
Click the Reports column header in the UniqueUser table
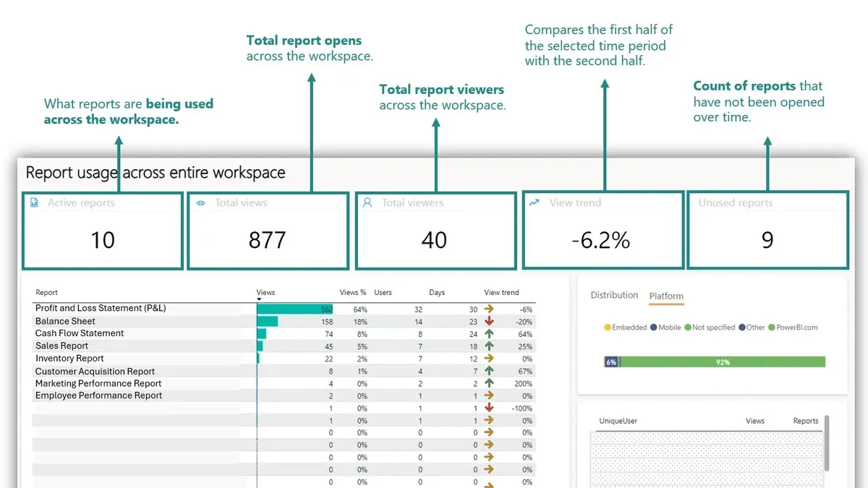point(805,421)
